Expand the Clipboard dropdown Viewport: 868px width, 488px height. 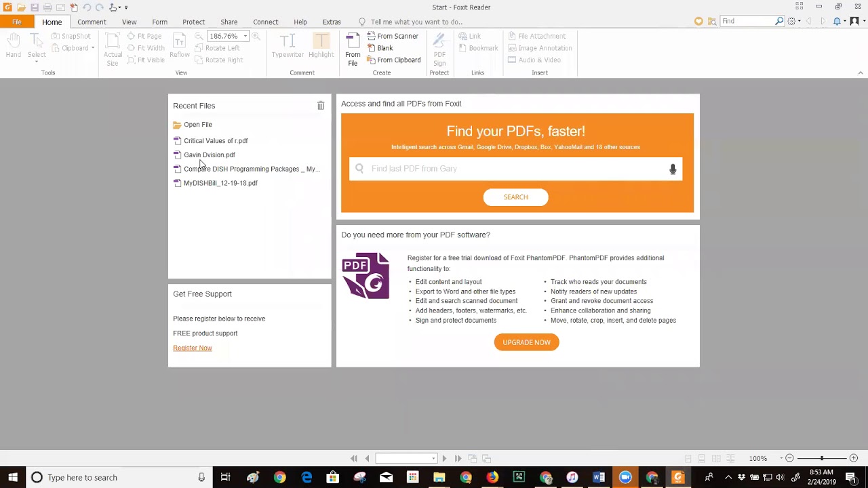(x=92, y=48)
